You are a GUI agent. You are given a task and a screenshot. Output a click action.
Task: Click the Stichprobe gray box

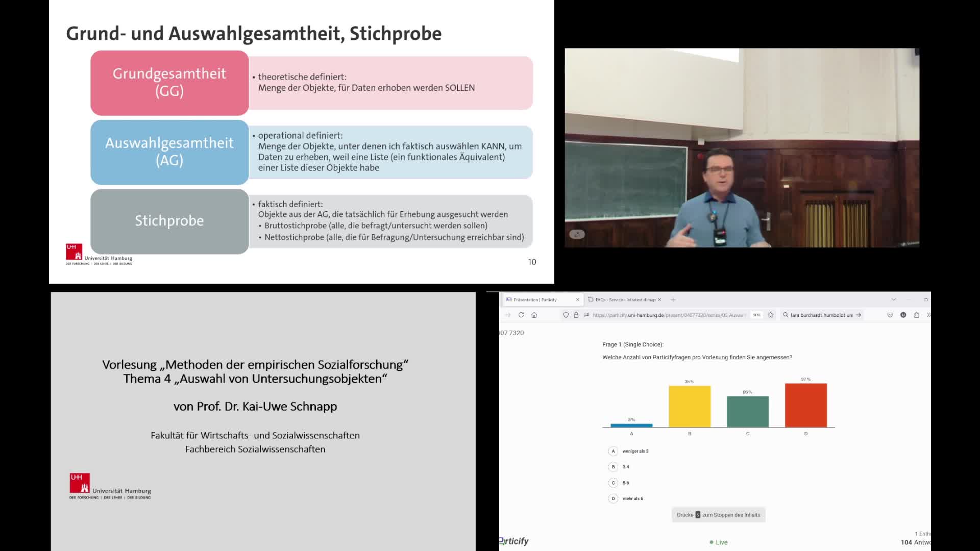[x=169, y=221]
